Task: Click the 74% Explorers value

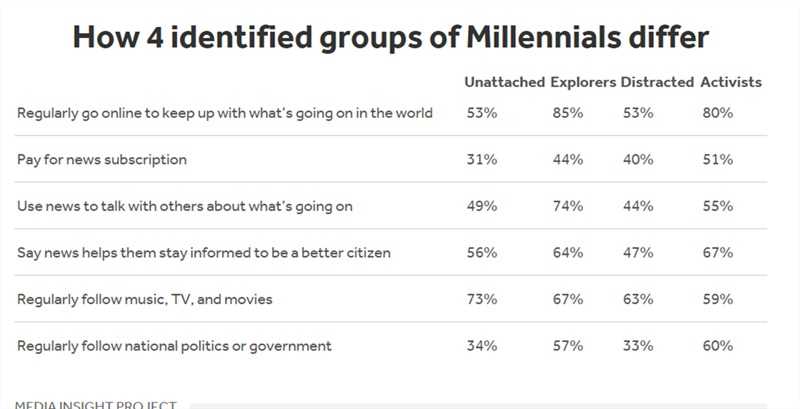Action: click(x=567, y=206)
